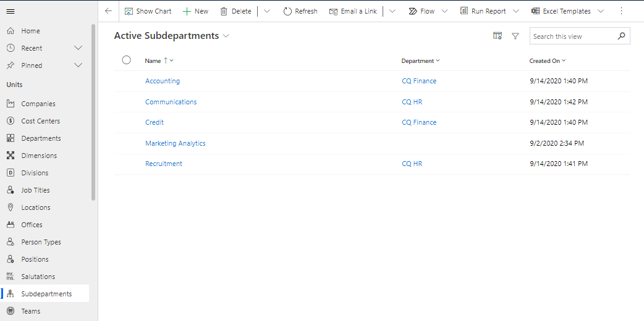This screenshot has width=644, height=321.
Task: Toggle the select all rows circle
Action: coord(127,60)
